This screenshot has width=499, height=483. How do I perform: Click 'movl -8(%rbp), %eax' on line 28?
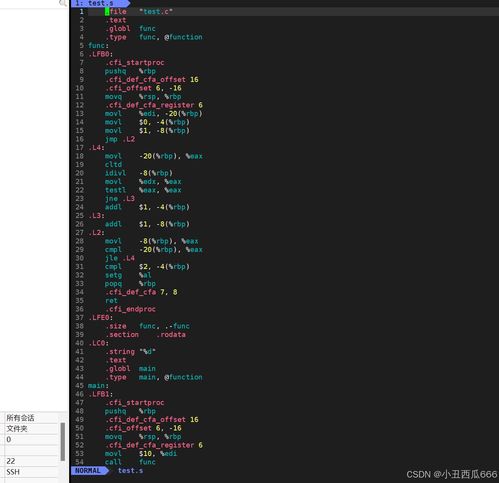click(x=152, y=241)
